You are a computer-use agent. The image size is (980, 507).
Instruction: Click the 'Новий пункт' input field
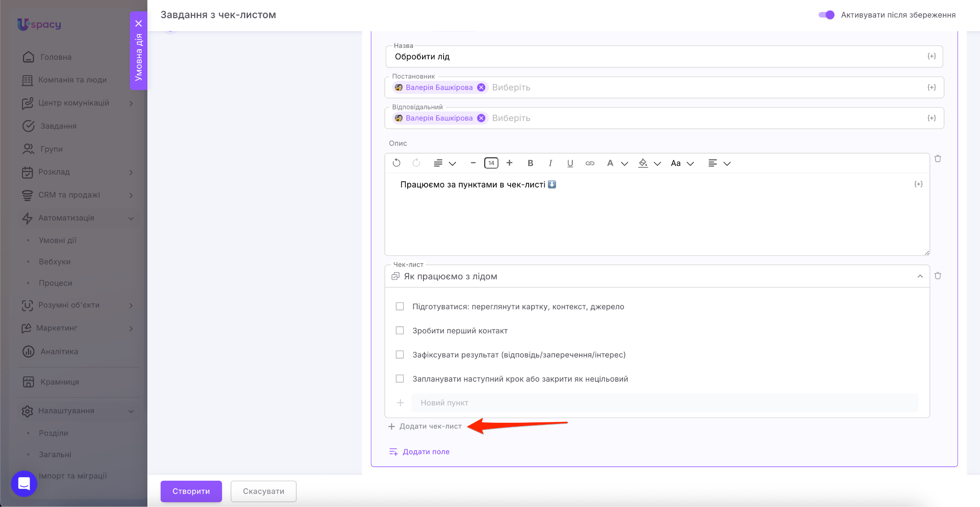coord(664,403)
